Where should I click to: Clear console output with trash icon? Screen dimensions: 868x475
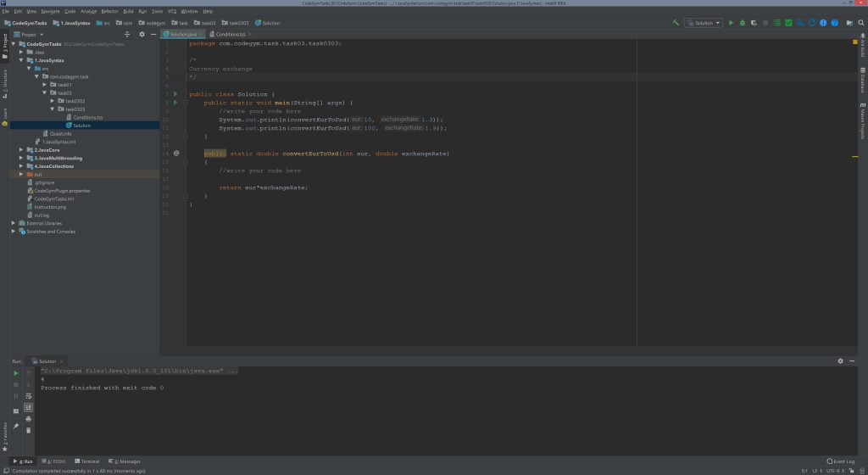(29, 430)
